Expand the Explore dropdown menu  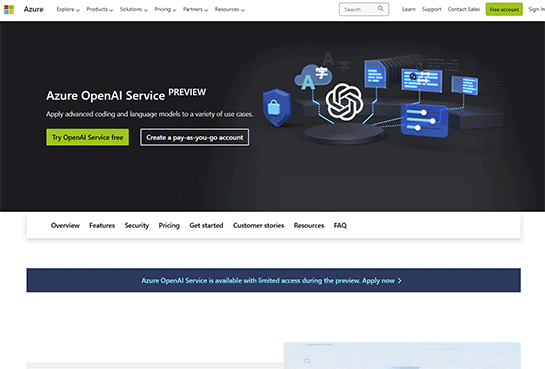68,9
